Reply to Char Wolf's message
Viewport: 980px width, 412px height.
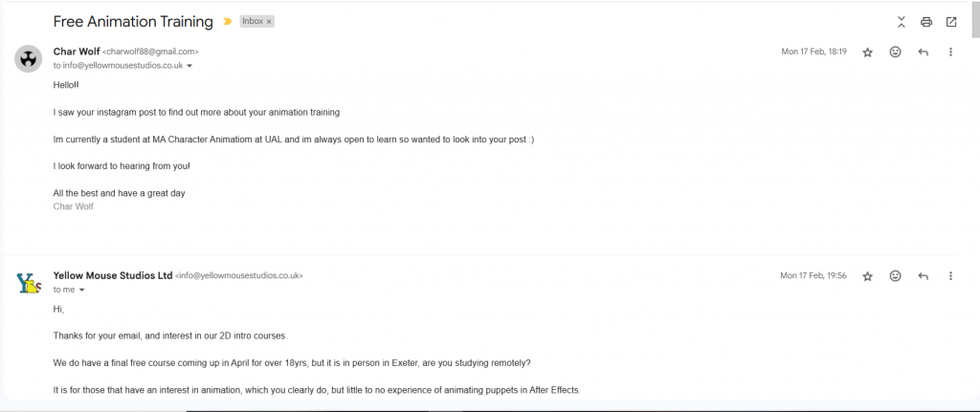(x=924, y=53)
